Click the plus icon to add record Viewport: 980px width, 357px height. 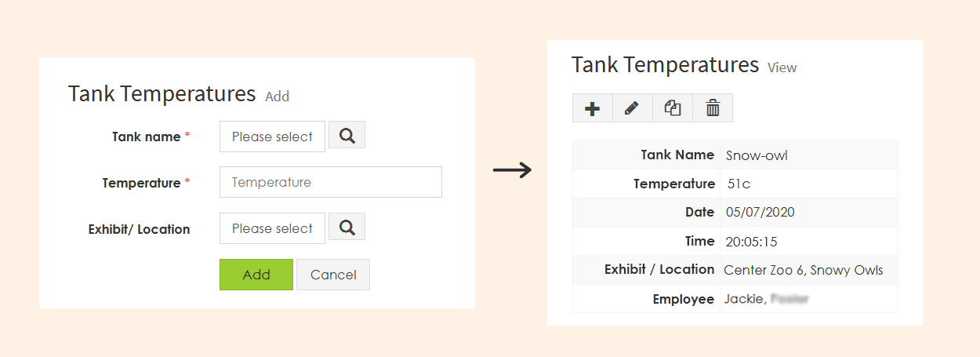pos(593,108)
